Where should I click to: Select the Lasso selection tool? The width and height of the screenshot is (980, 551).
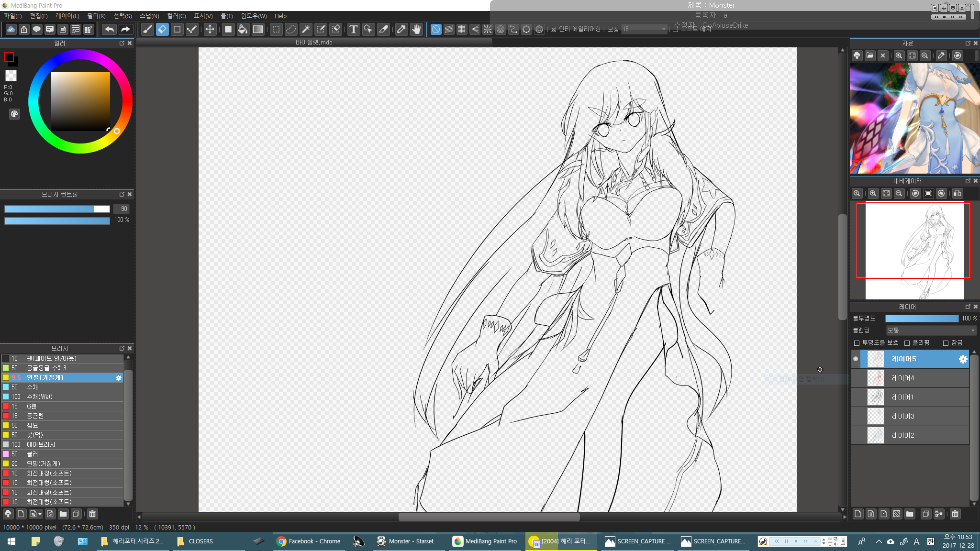point(291,30)
